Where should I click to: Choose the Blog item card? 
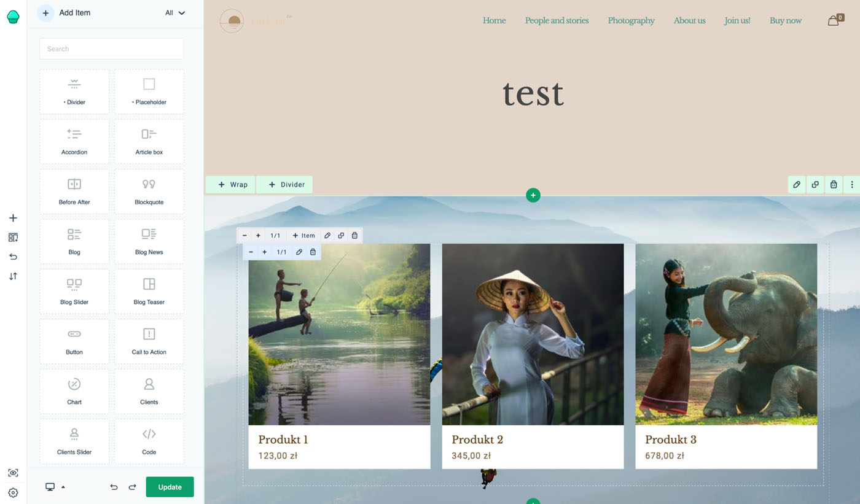coord(74,242)
